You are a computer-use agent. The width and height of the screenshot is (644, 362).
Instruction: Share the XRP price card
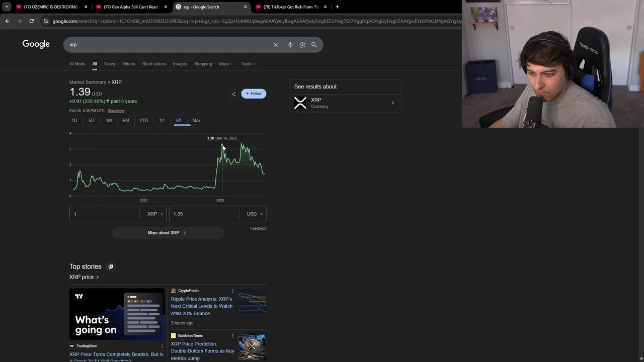coord(233,94)
